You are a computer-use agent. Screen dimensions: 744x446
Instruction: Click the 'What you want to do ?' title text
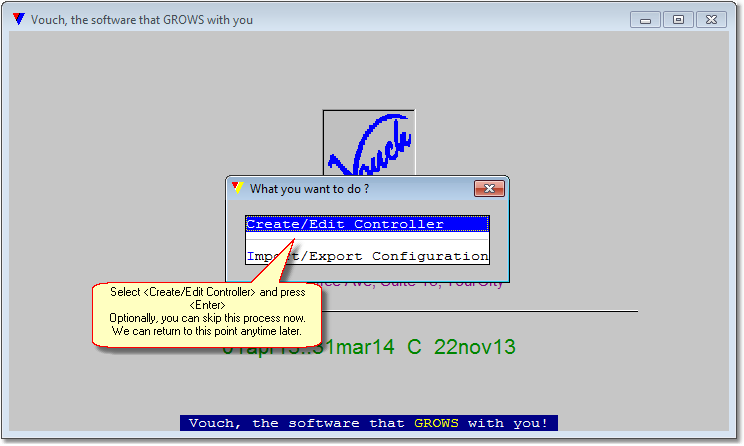pyautogui.click(x=309, y=189)
